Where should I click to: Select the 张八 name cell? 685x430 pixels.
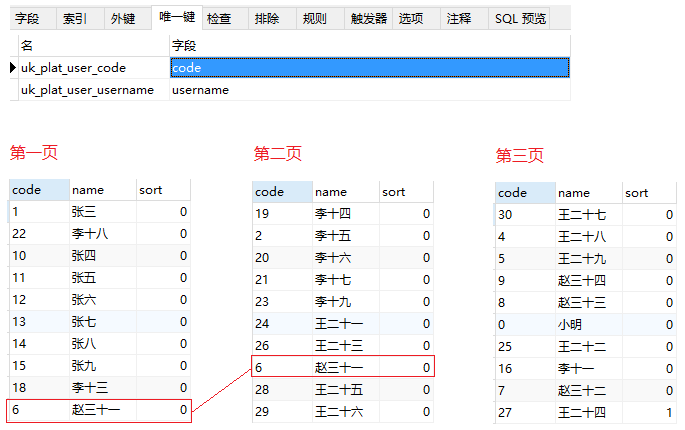pos(103,343)
